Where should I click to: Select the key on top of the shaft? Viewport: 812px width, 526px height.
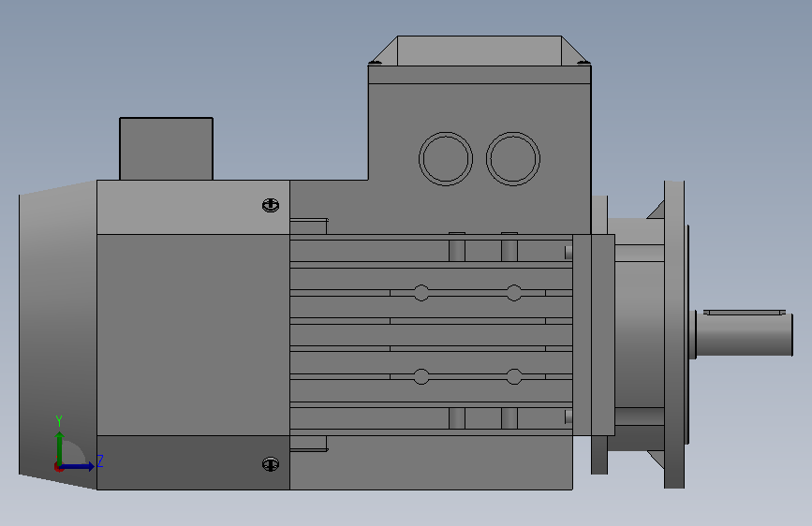(745, 313)
